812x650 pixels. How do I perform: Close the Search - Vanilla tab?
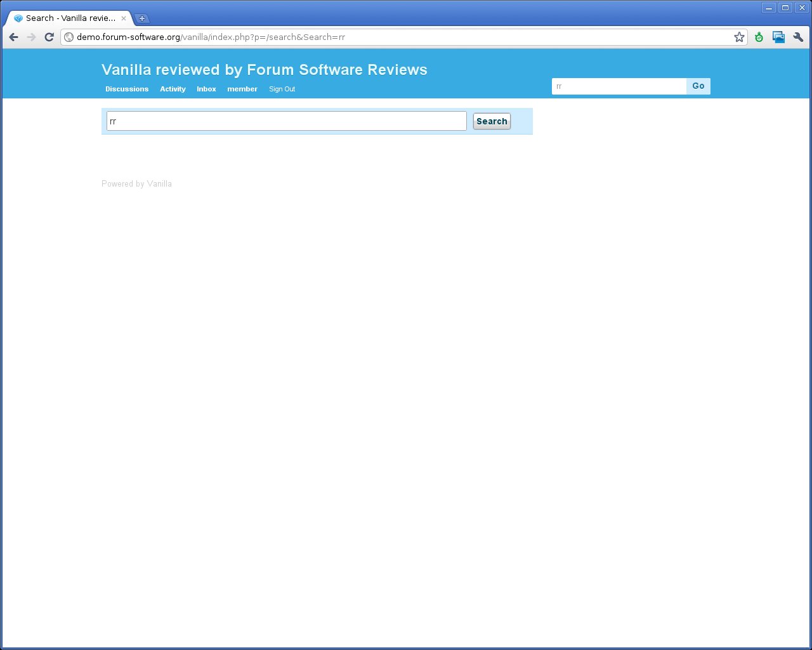click(124, 18)
